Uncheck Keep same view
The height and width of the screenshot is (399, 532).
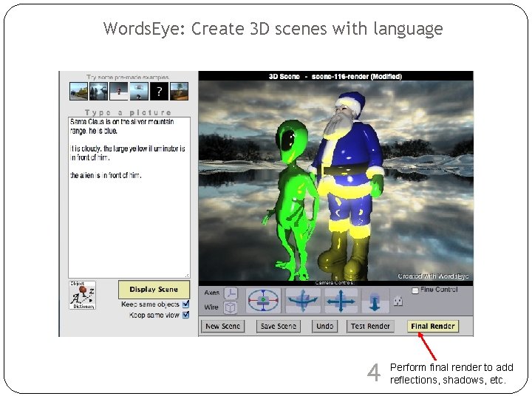186,315
